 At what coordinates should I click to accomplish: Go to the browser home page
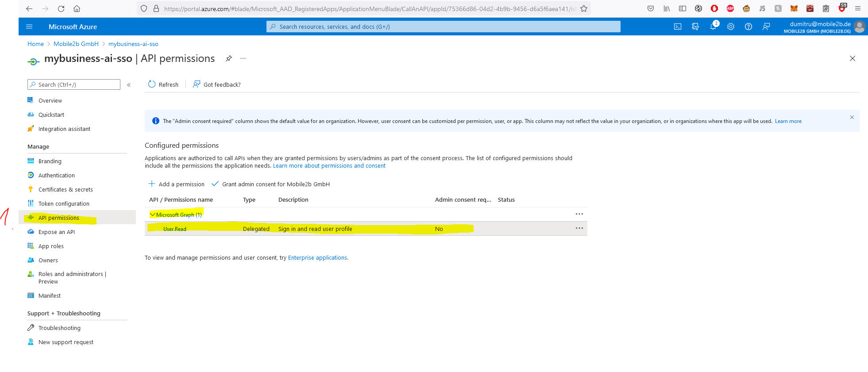point(77,8)
